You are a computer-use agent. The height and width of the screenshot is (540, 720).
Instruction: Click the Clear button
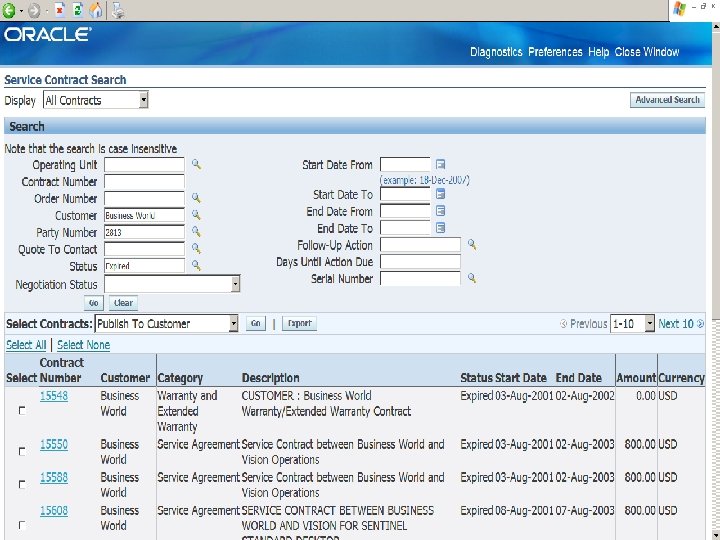point(124,303)
